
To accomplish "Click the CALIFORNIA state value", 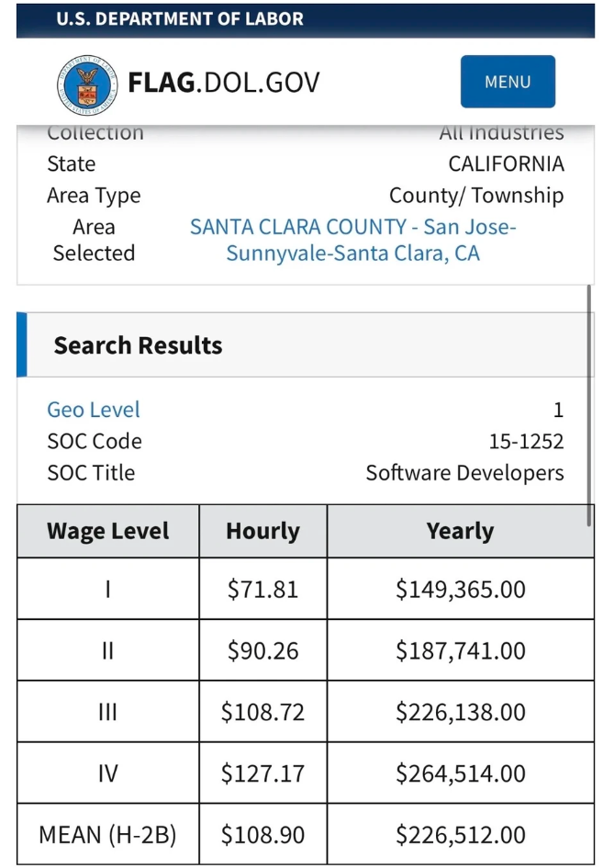I will click(506, 164).
